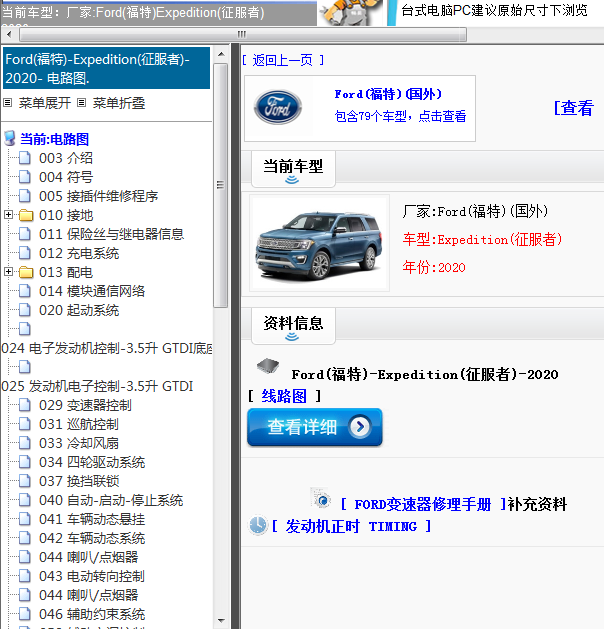Viewport: 604px width, 629px height.
Task: Open 025 发动机电子控制-3.5升 GTDI entry
Action: pos(97,386)
